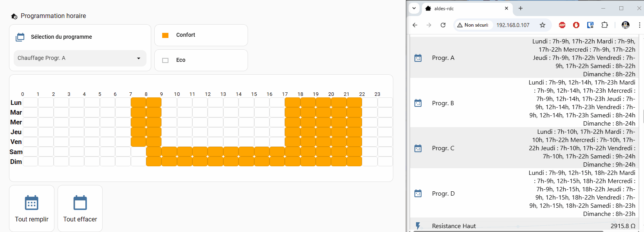Open the browser Extensions puzzle icon
The height and width of the screenshot is (232, 644).
pos(604,25)
